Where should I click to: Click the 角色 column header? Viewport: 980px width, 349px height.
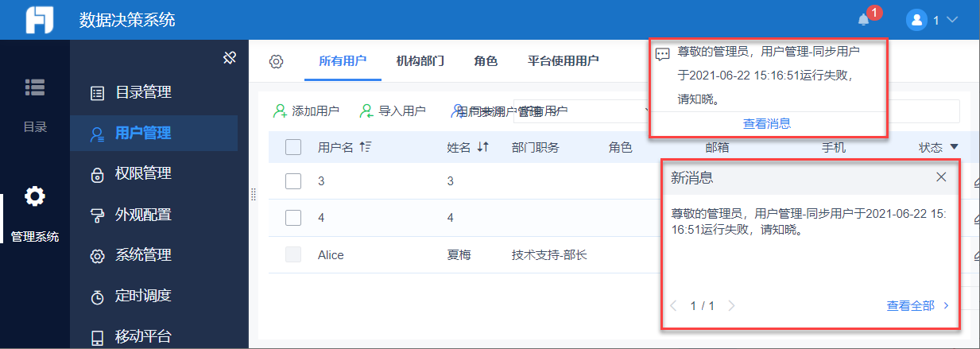click(621, 147)
